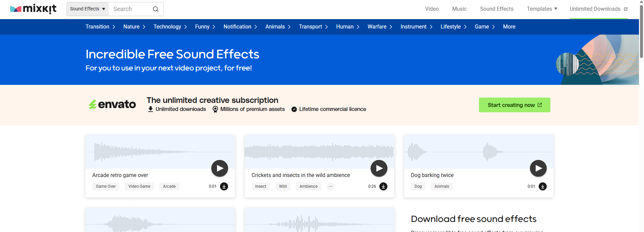This screenshot has width=644, height=232.
Task: Download the Dog barking twice sound
Action: click(x=543, y=186)
